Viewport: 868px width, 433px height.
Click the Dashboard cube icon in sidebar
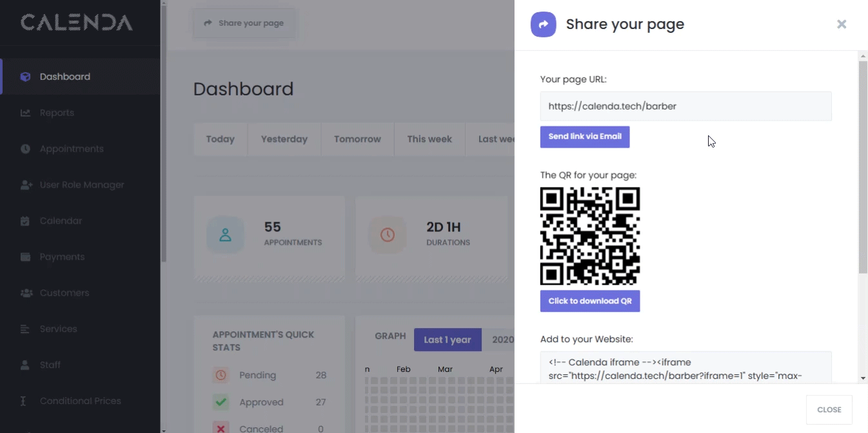[25, 77]
